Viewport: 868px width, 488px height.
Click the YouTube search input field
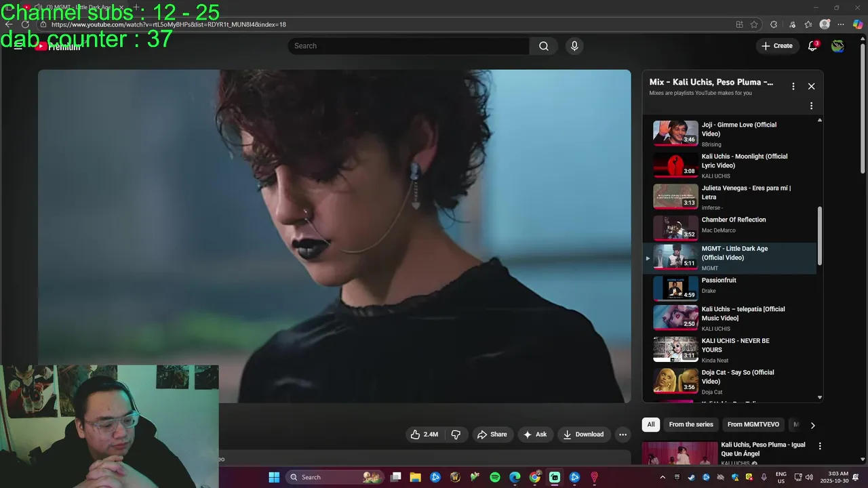[x=408, y=46]
